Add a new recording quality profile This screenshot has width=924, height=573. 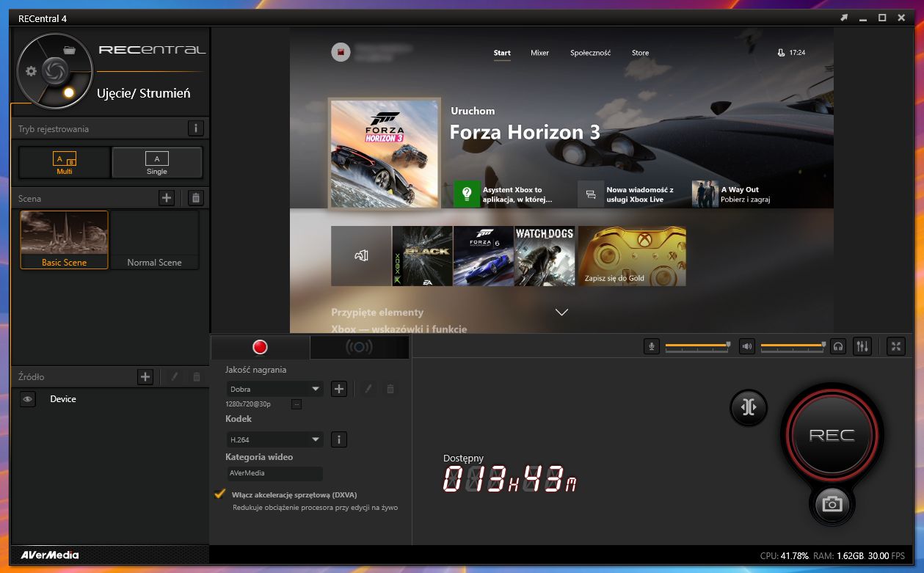pyautogui.click(x=338, y=389)
